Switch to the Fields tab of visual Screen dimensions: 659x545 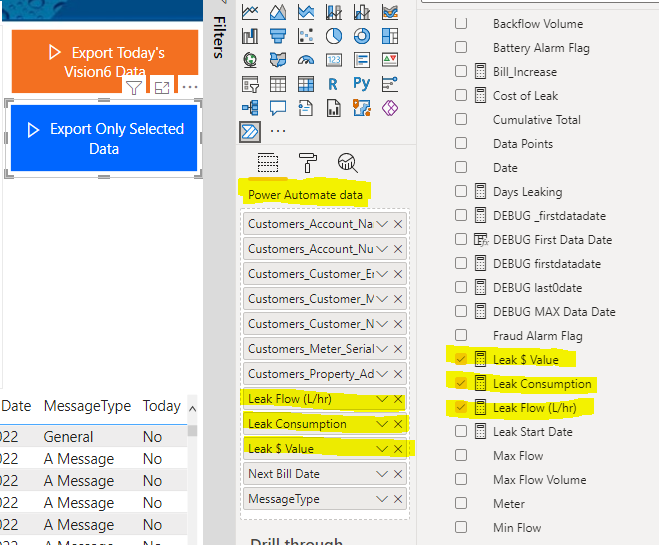(268, 163)
